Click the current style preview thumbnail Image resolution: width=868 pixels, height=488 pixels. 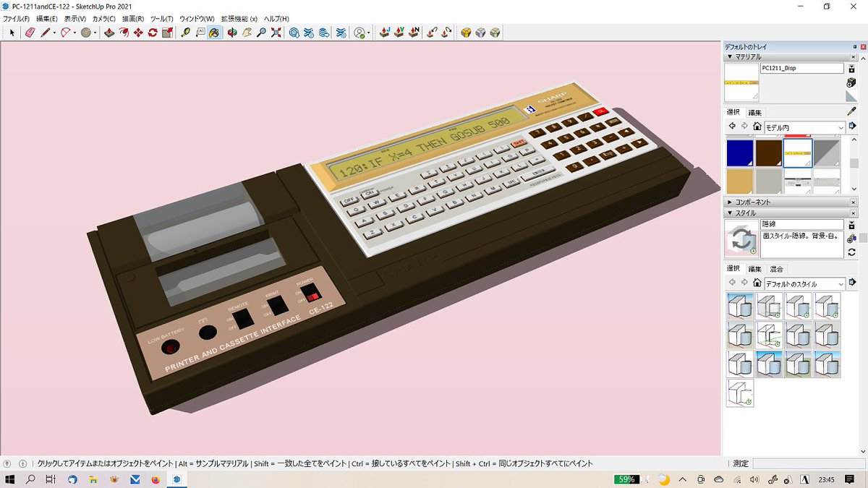741,239
